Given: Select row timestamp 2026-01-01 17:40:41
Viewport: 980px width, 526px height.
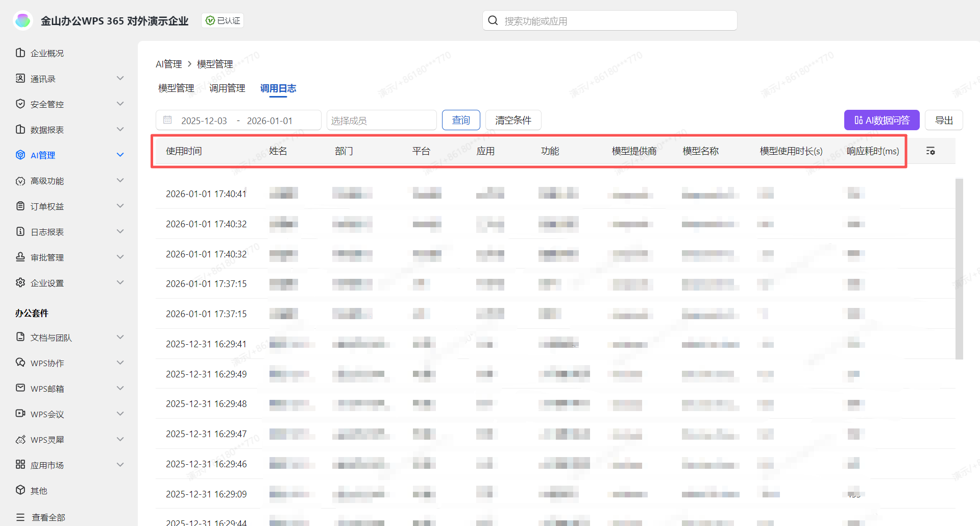Looking at the screenshot, I should click(206, 194).
